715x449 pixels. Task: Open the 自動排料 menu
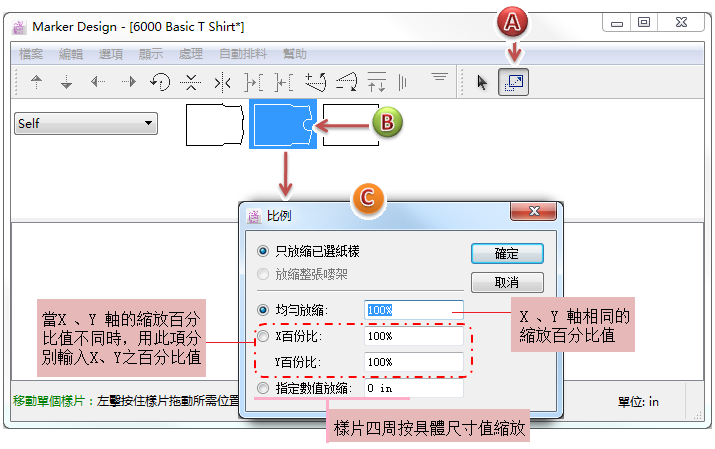pyautogui.click(x=240, y=54)
